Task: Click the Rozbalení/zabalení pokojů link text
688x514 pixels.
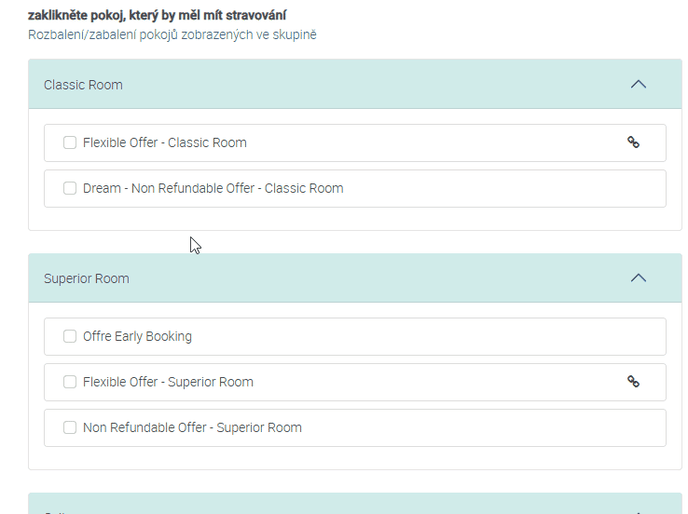Action: [172, 35]
